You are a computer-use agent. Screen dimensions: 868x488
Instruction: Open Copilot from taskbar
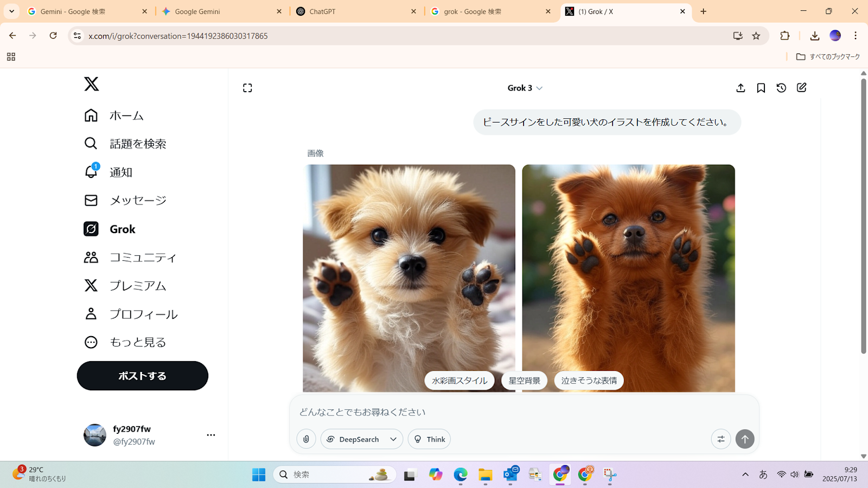(x=436, y=475)
